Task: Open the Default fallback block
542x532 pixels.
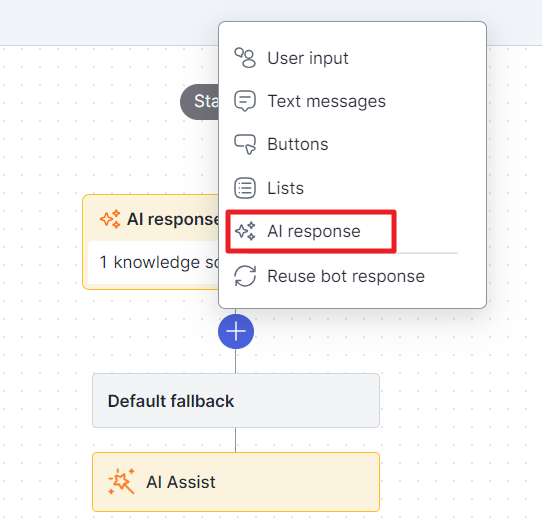Action: (236, 401)
